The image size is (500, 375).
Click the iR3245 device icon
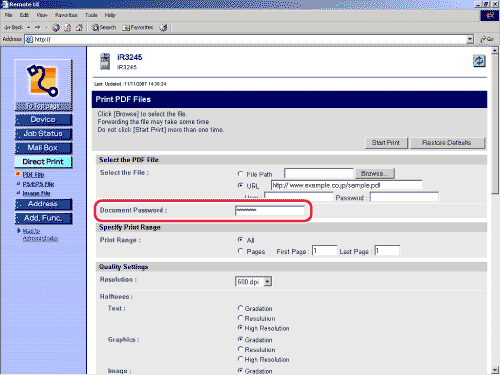[x=105, y=62]
